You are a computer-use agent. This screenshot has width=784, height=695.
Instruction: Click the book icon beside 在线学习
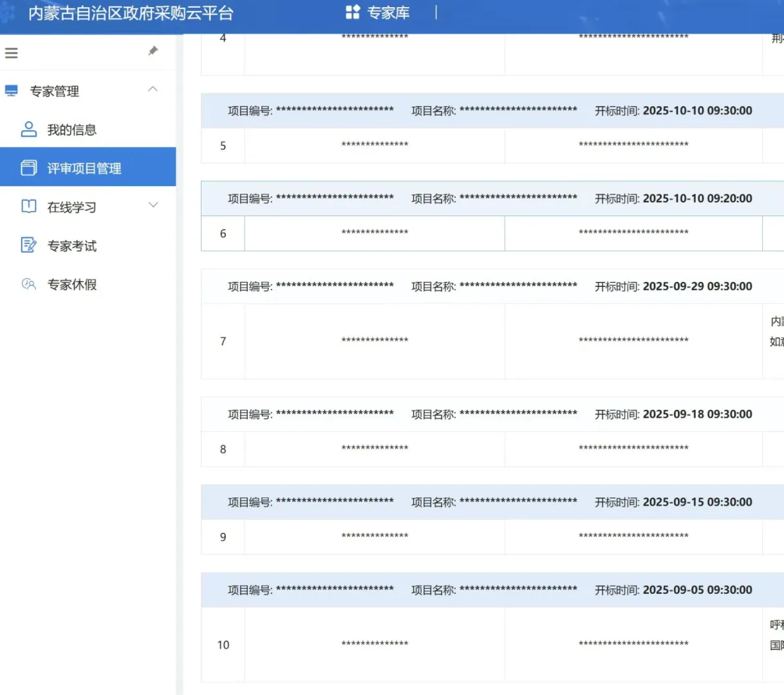pos(29,207)
